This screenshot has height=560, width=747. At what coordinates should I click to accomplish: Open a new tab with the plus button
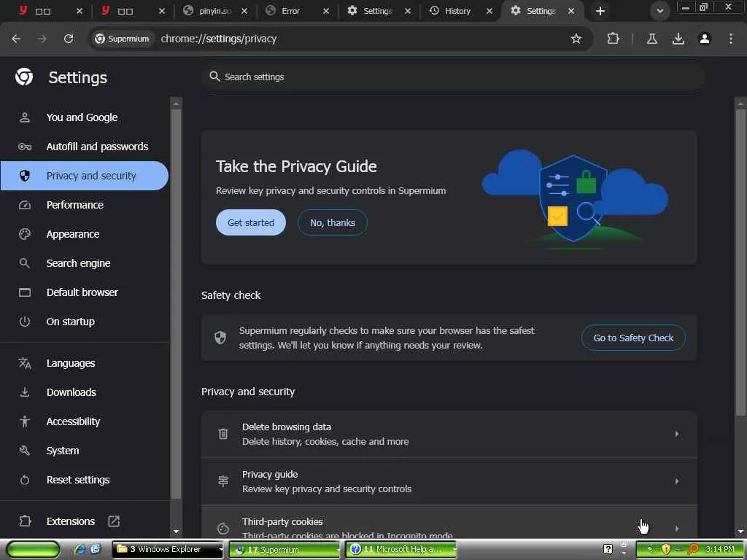coord(600,11)
